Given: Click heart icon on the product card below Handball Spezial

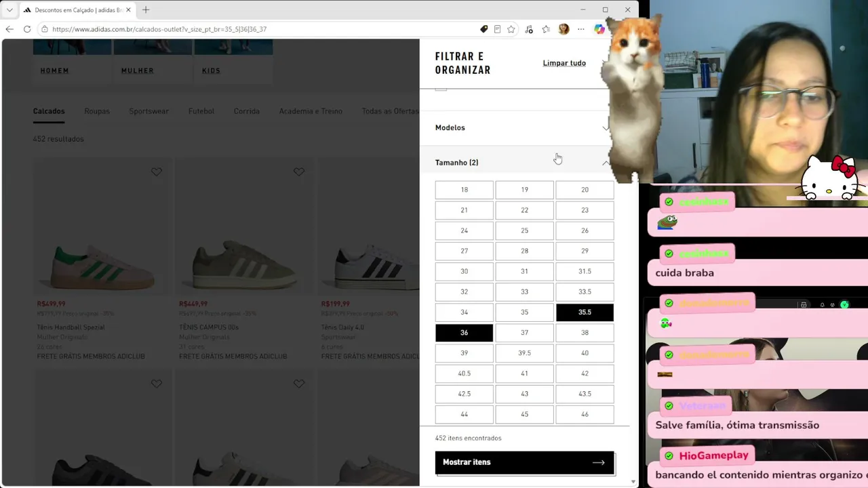Looking at the screenshot, I should 157,384.
